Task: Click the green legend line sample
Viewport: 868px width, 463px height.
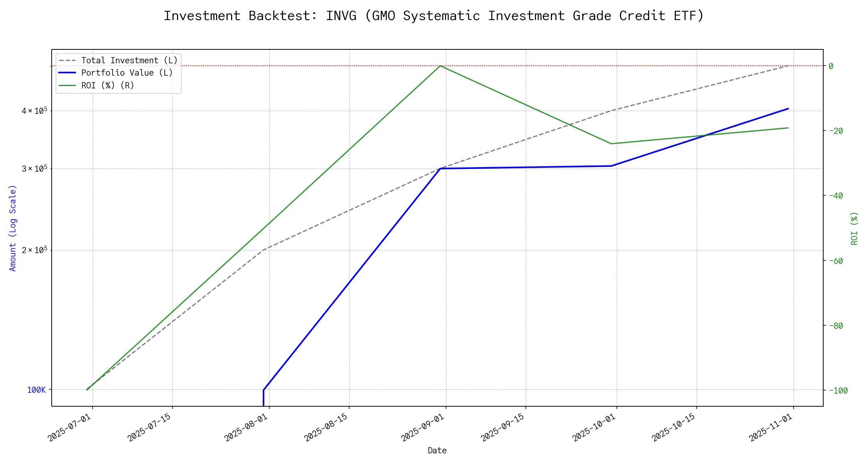Action: 67,85
